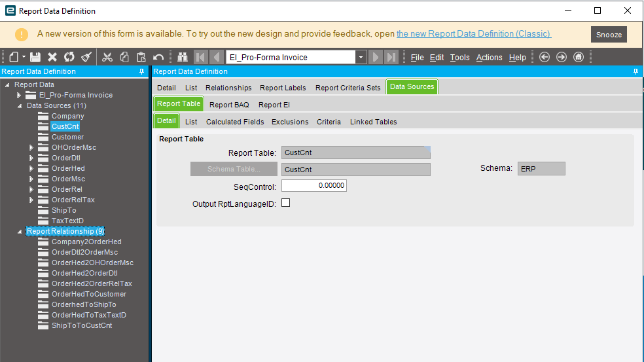Open the Exclusions tab
This screenshot has height=362, width=644.
coord(290,122)
